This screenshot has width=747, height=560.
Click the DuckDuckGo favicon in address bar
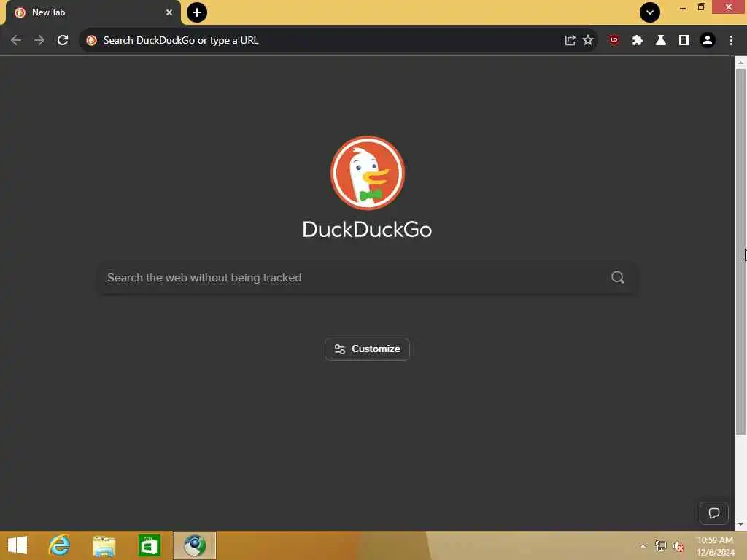[91, 41]
